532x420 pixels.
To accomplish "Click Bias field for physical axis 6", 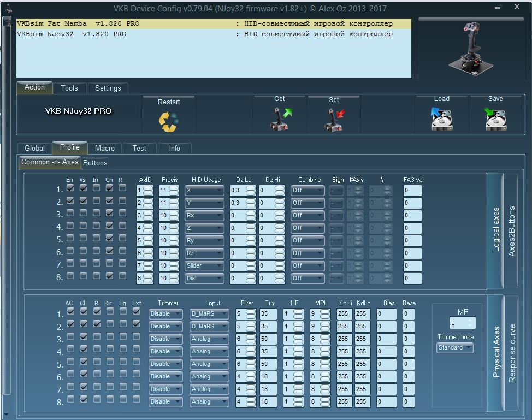I will tap(387, 376).
